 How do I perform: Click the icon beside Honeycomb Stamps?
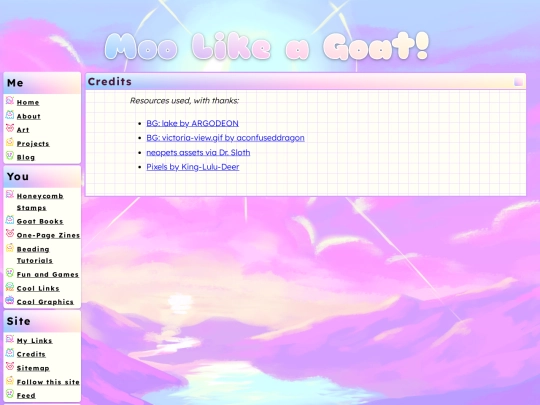point(10,194)
